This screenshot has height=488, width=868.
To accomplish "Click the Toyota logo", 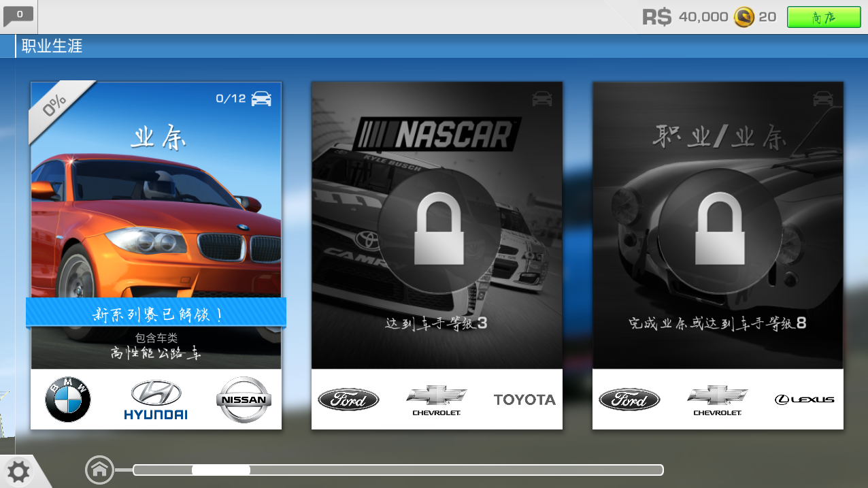I will point(524,400).
